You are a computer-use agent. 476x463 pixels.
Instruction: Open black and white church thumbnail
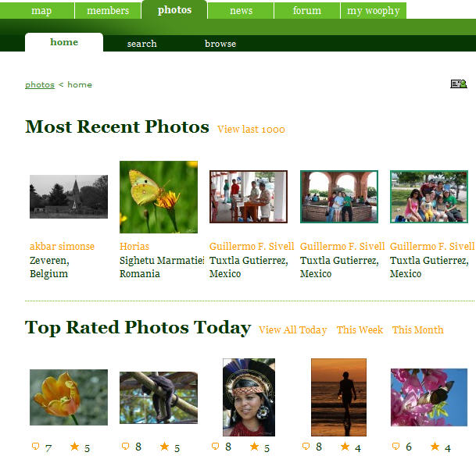69,197
